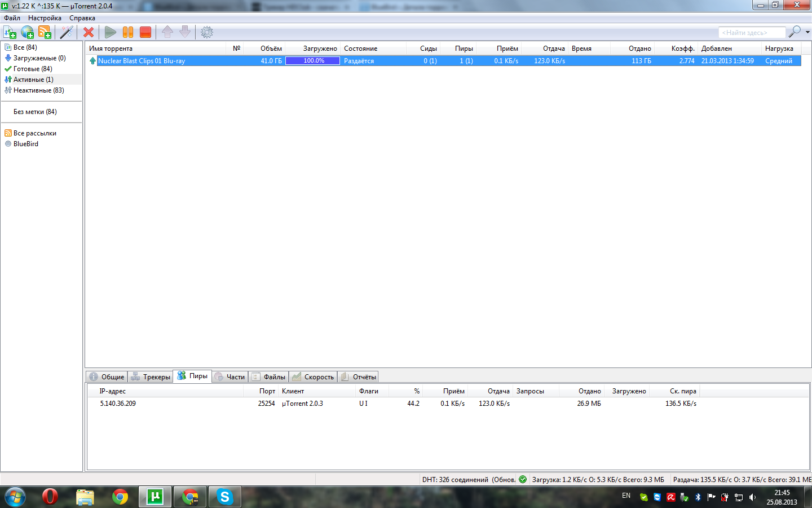
Task: Open Opera from the taskbar
Action: point(50,497)
